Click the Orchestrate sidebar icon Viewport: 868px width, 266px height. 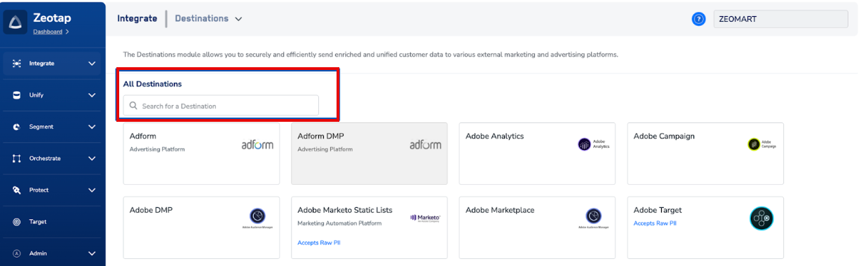[17, 159]
